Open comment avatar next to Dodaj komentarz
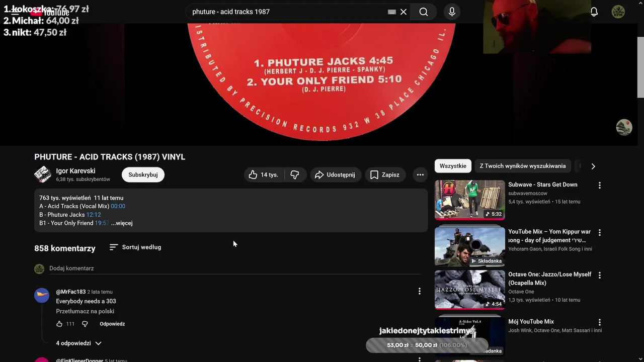This screenshot has height=362, width=644. coord(39,269)
